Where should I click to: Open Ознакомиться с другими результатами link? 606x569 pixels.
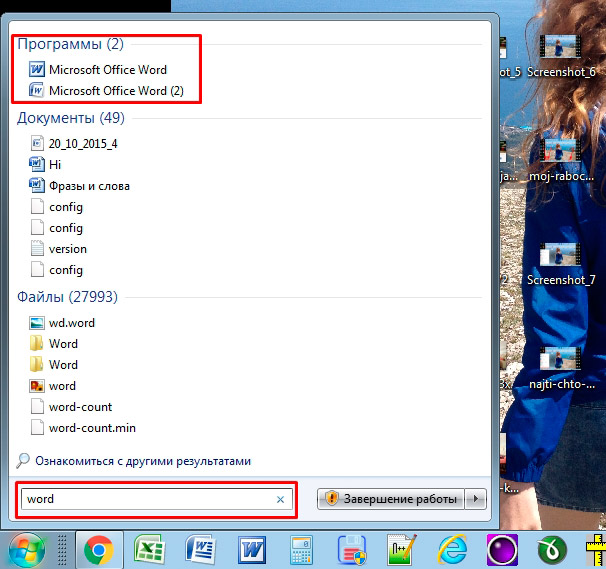click(142, 461)
